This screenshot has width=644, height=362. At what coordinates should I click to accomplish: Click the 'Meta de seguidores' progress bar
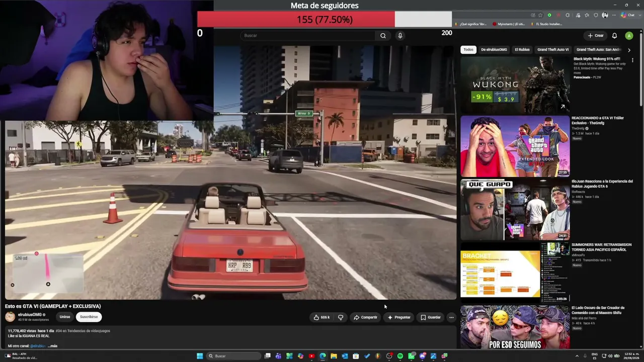point(325,20)
